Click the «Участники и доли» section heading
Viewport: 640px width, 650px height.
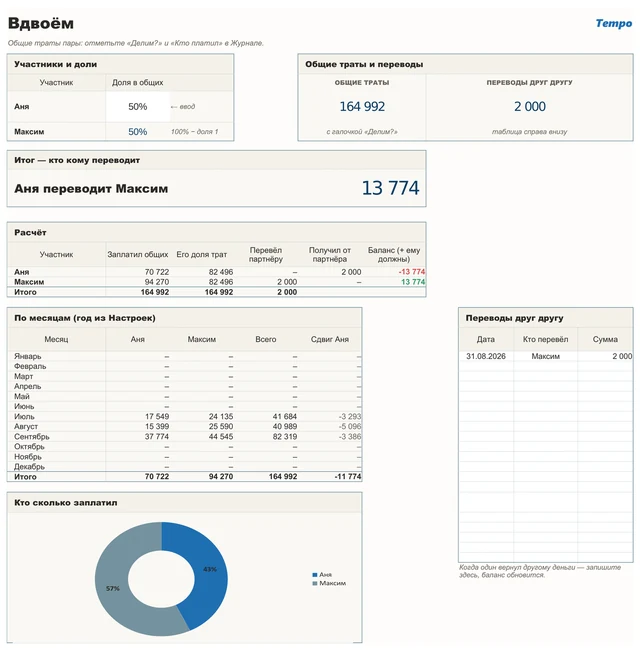[x=56, y=64]
